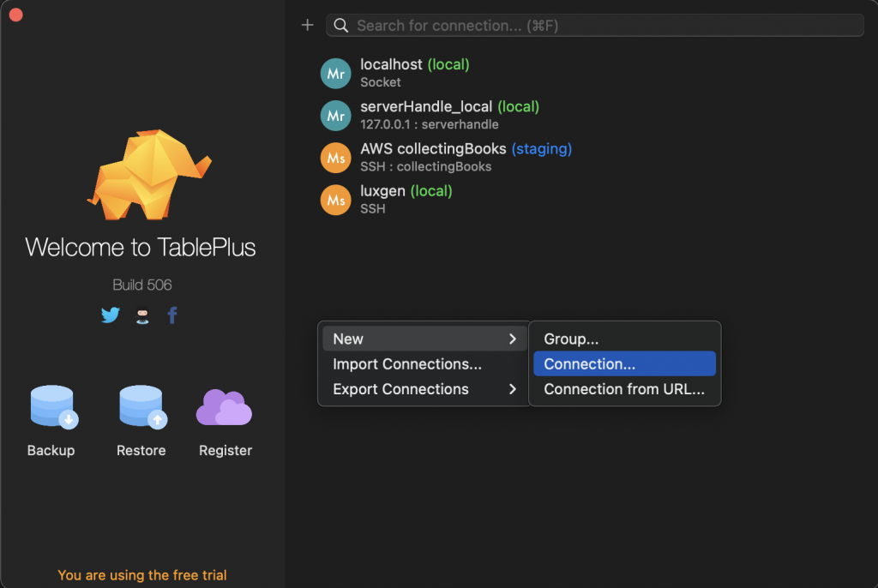Open the GitHub octocat icon link
The height and width of the screenshot is (588, 878).
coord(143,316)
